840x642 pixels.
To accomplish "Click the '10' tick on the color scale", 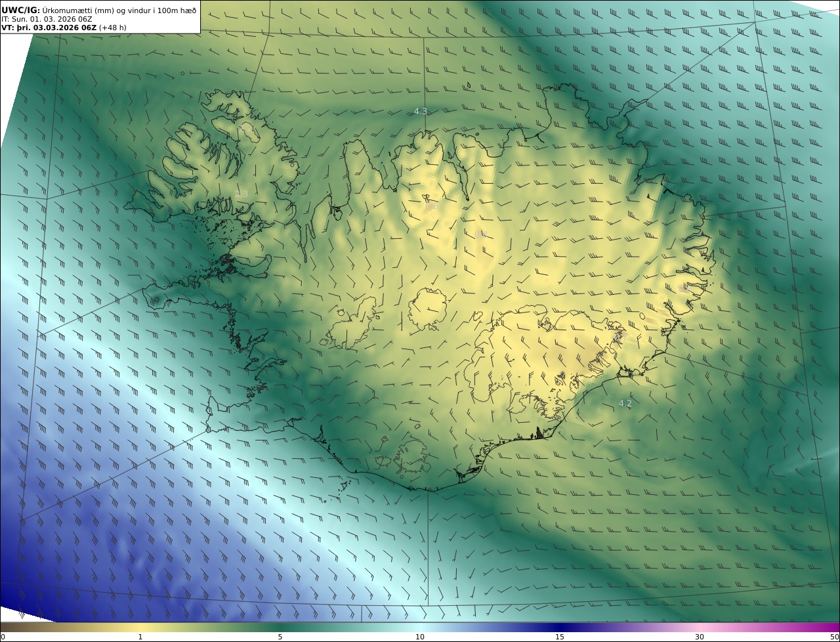I will 420,637.
